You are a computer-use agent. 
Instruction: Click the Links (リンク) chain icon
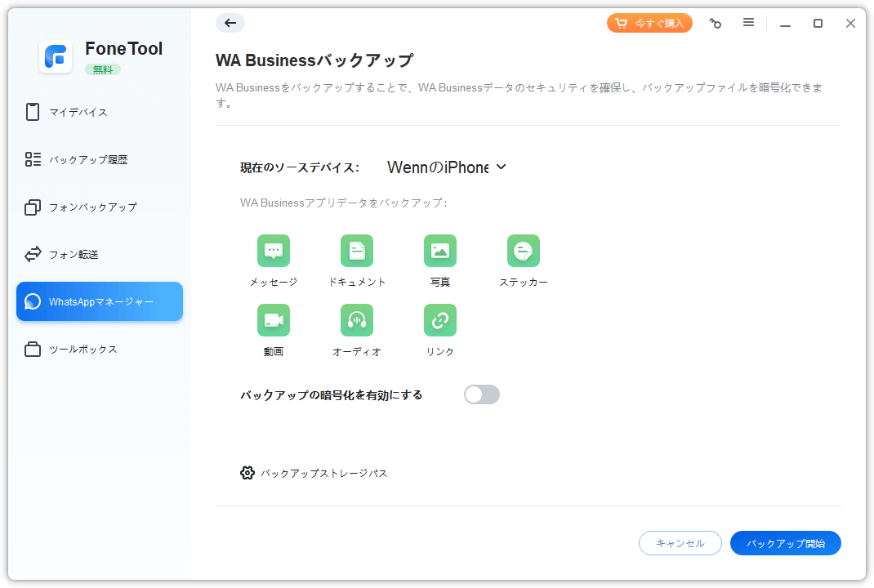pos(440,320)
